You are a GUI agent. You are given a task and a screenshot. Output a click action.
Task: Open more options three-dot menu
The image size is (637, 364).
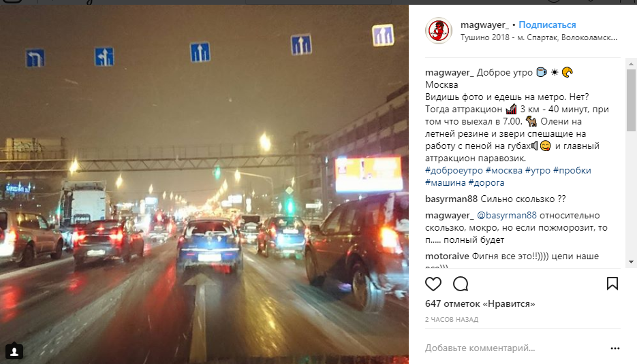(615, 348)
